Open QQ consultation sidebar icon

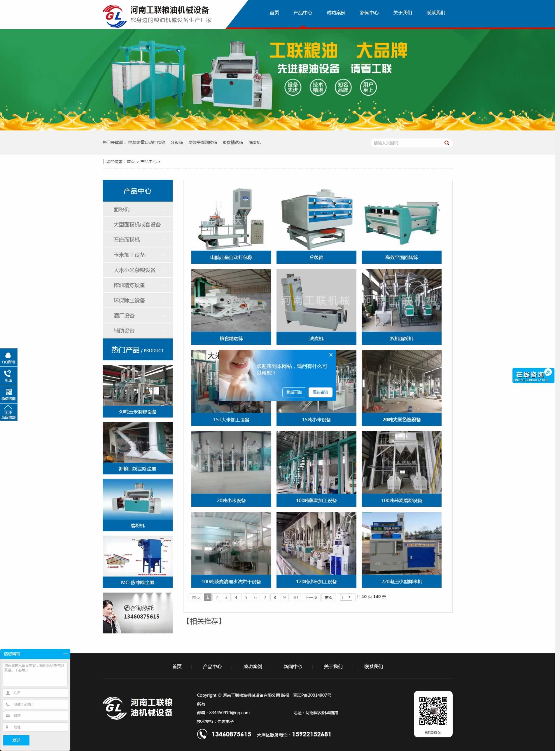coord(8,357)
